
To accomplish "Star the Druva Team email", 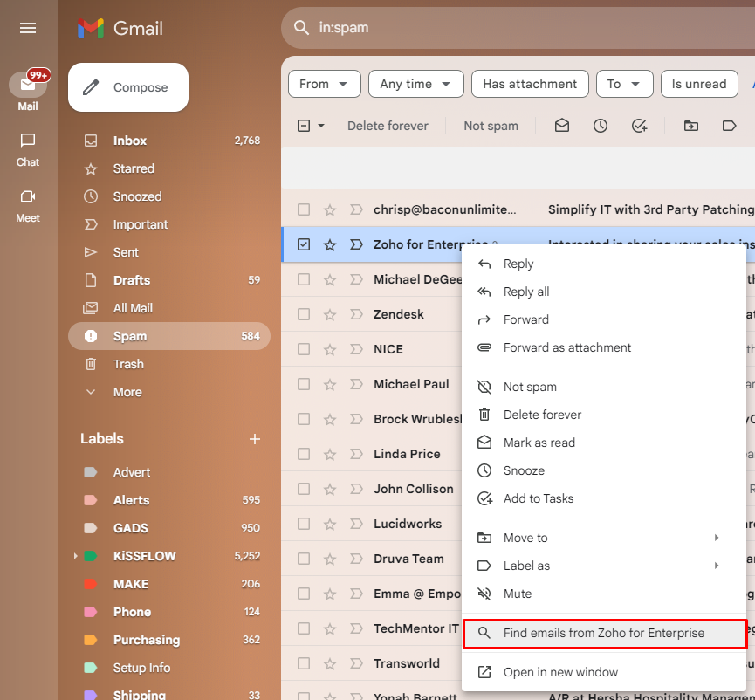I will point(330,559).
